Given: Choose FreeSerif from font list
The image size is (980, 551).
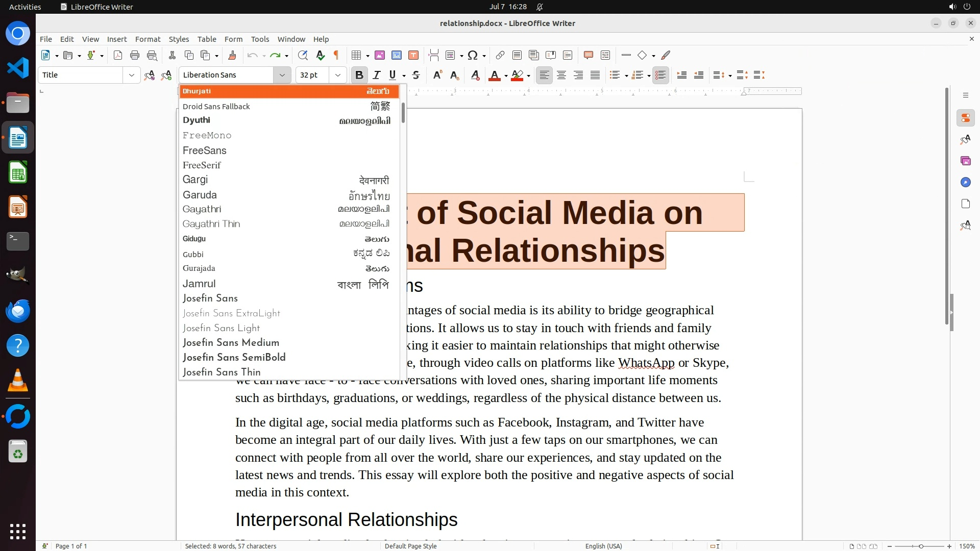Looking at the screenshot, I should coord(202,165).
